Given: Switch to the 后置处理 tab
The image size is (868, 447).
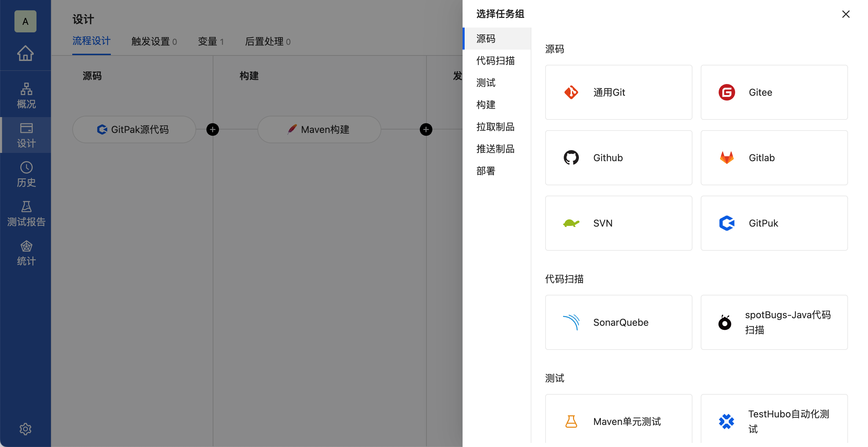Looking at the screenshot, I should coord(268,41).
